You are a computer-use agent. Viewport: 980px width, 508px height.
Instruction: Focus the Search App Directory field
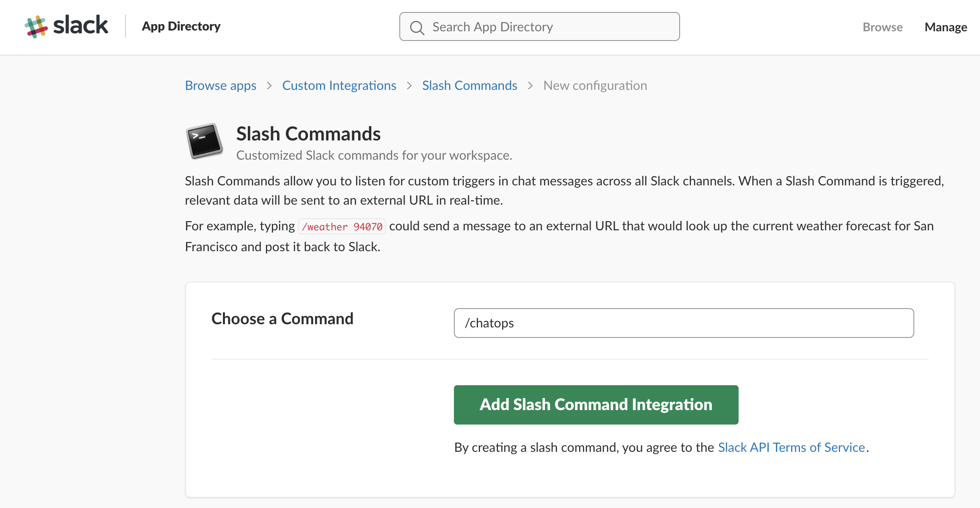539,26
